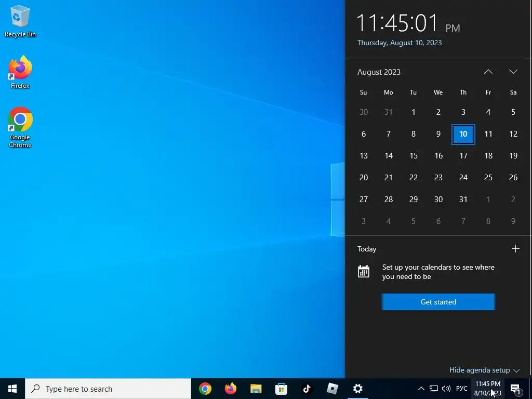Go to next month with down arrow

(513, 72)
